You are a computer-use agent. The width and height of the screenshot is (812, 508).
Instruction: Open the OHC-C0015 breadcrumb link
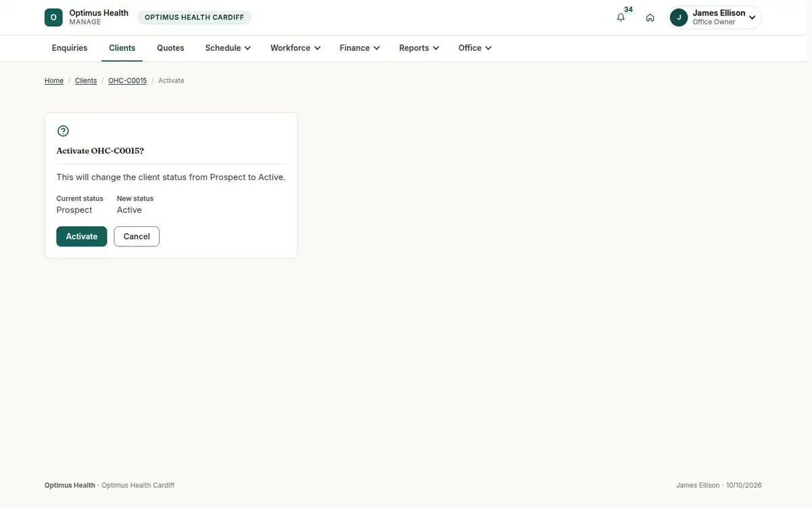(x=127, y=81)
